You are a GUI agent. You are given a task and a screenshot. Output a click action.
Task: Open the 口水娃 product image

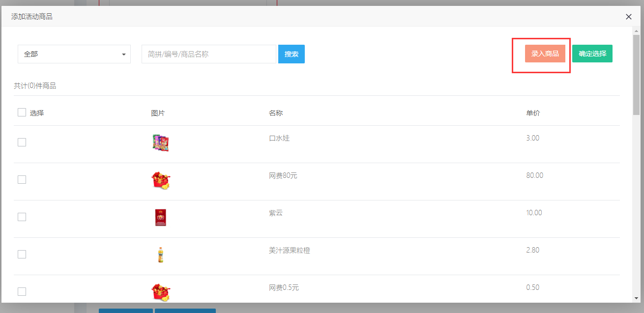pyautogui.click(x=160, y=143)
